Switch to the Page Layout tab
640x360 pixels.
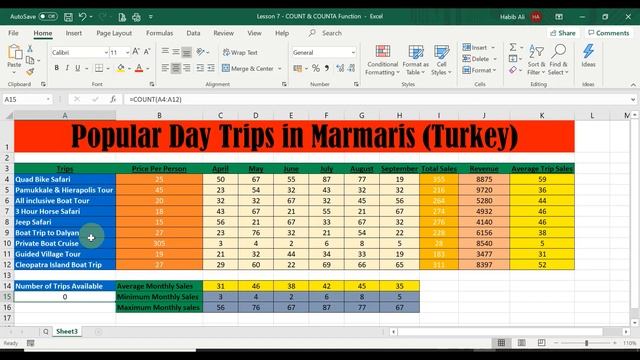(x=114, y=33)
